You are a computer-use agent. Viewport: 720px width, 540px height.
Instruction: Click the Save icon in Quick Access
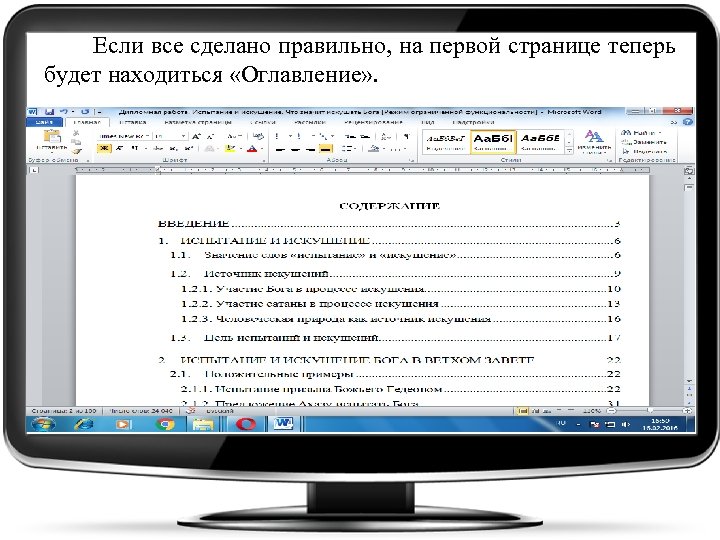[x=50, y=112]
